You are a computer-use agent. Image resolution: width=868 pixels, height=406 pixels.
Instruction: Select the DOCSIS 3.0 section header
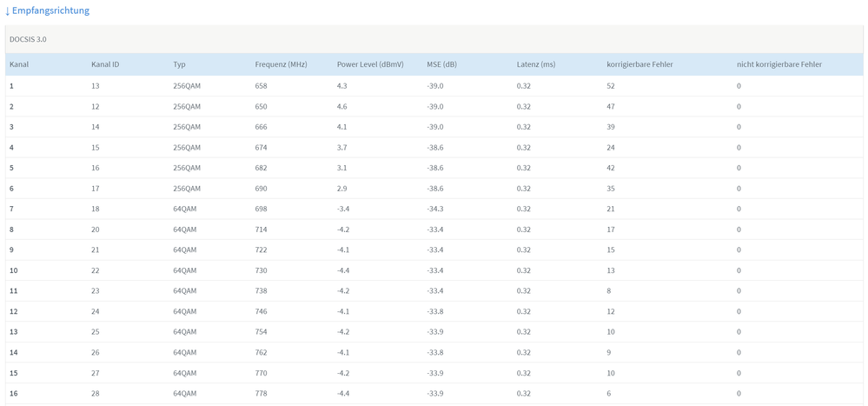tap(29, 40)
